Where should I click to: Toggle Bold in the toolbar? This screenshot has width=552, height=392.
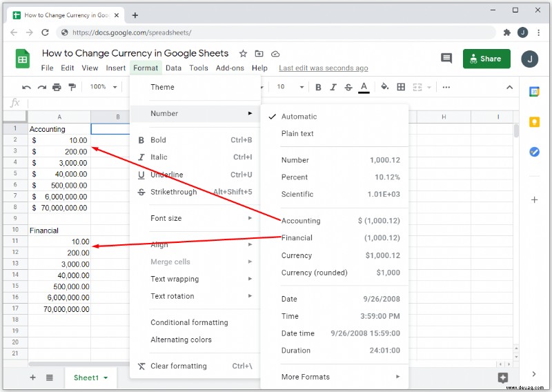[x=318, y=87]
